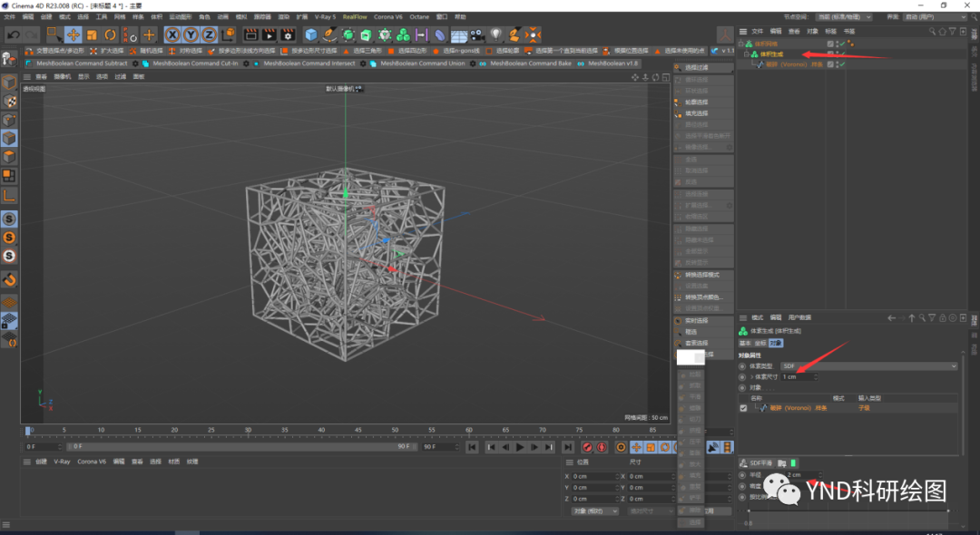Image resolution: width=980 pixels, height=535 pixels.
Task: Select the Rotate tool in the top toolbar
Action: (110, 35)
